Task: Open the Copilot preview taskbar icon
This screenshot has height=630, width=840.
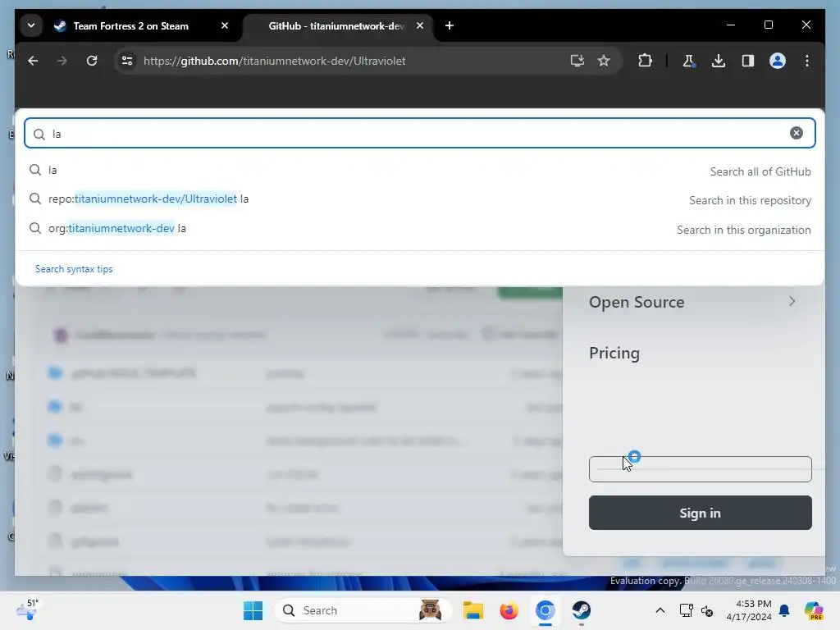Action: coord(814,610)
